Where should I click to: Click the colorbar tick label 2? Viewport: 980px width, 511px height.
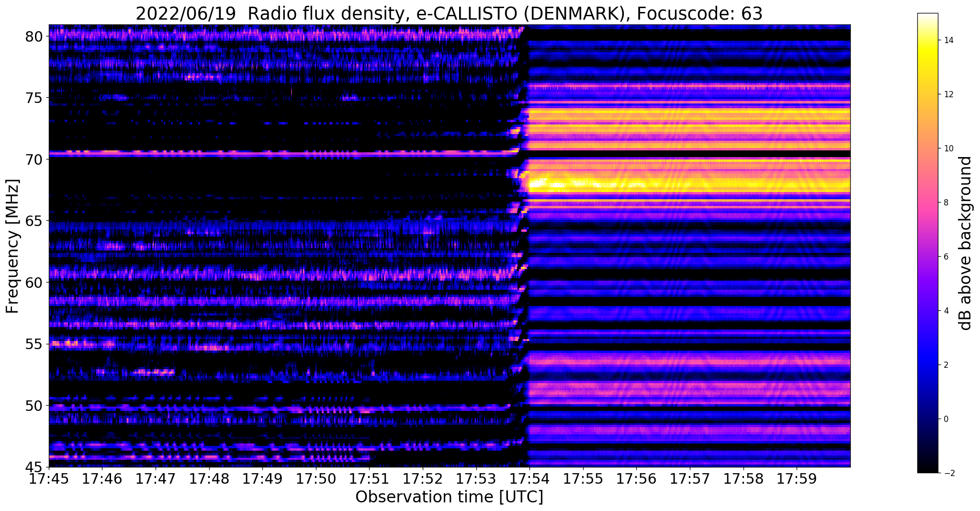click(945, 365)
